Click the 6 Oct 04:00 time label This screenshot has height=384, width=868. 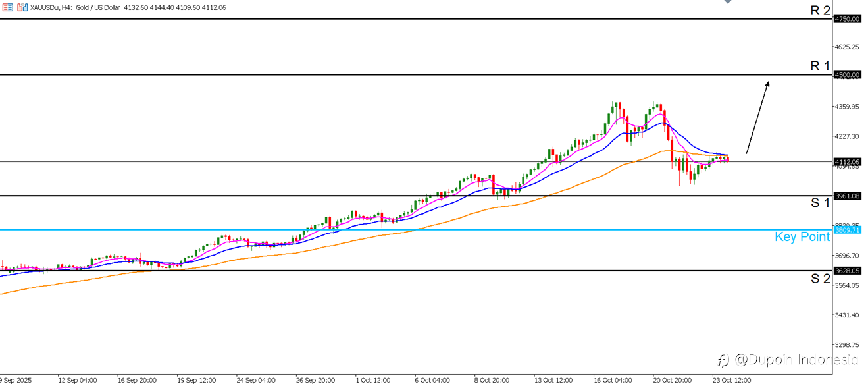433,380
